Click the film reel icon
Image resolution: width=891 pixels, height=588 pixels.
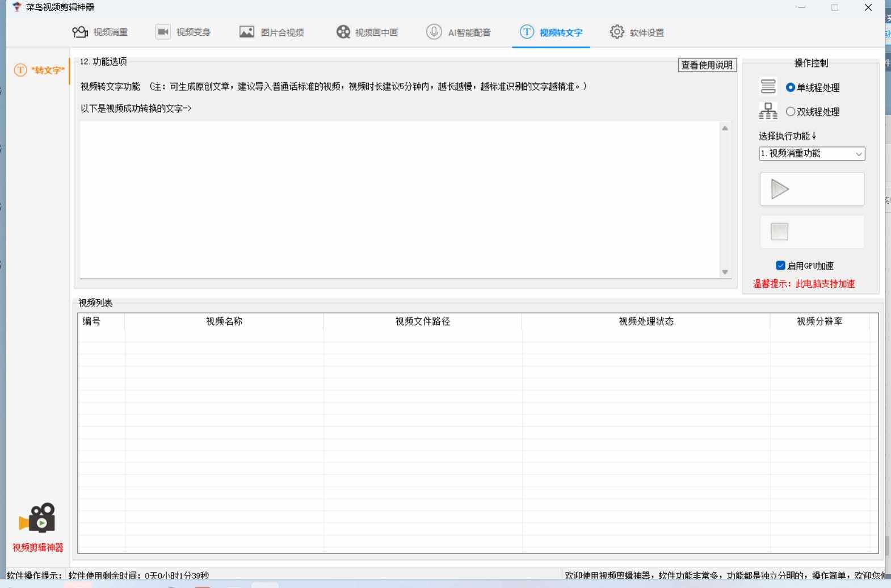coord(343,32)
